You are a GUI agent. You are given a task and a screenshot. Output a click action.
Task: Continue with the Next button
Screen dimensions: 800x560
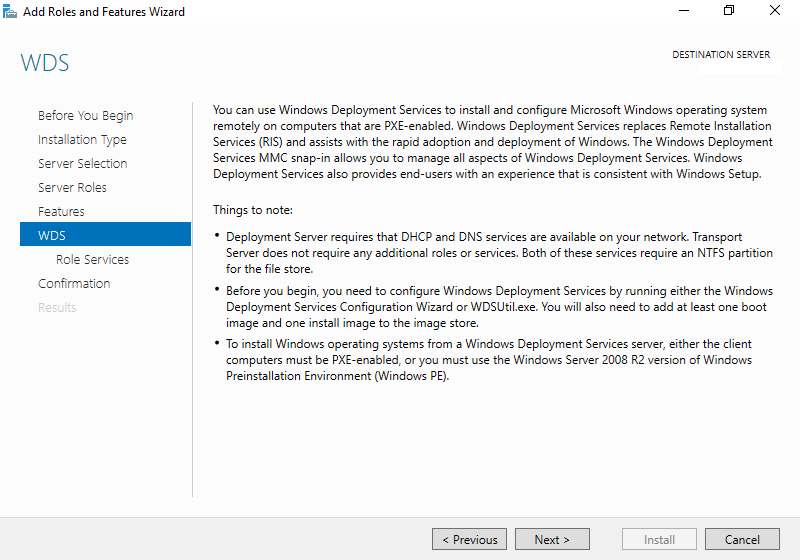(552, 539)
